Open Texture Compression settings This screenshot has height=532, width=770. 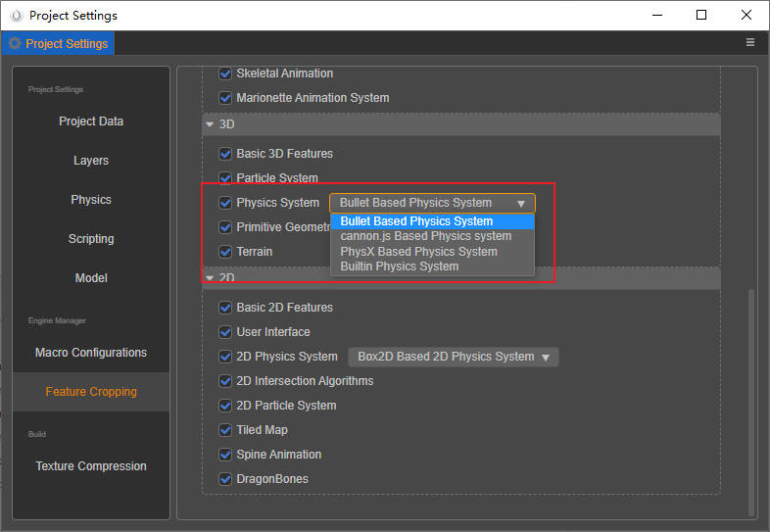(x=91, y=466)
